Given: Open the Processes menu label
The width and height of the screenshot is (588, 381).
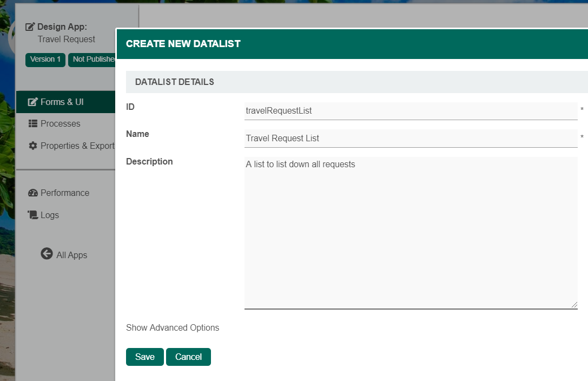Looking at the screenshot, I should click(x=61, y=123).
